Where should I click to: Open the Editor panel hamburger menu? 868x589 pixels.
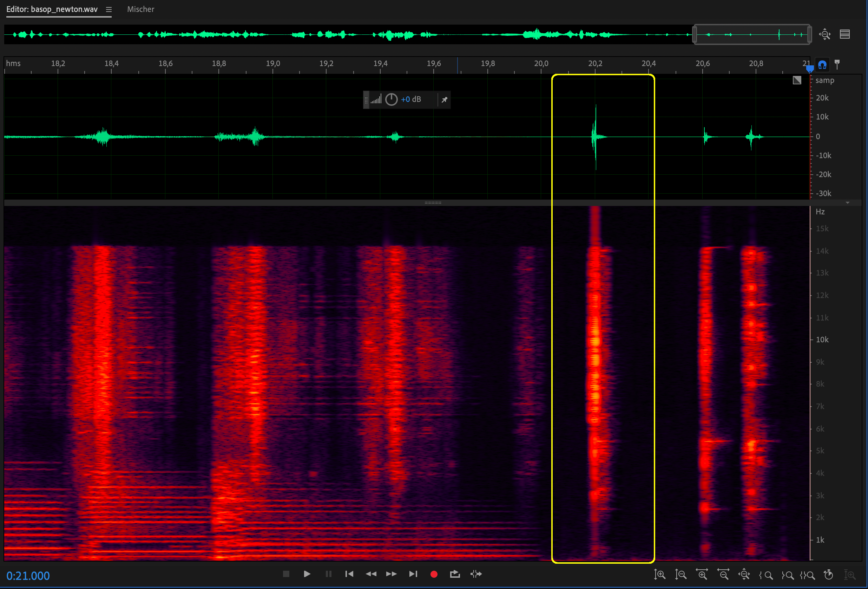109,10
